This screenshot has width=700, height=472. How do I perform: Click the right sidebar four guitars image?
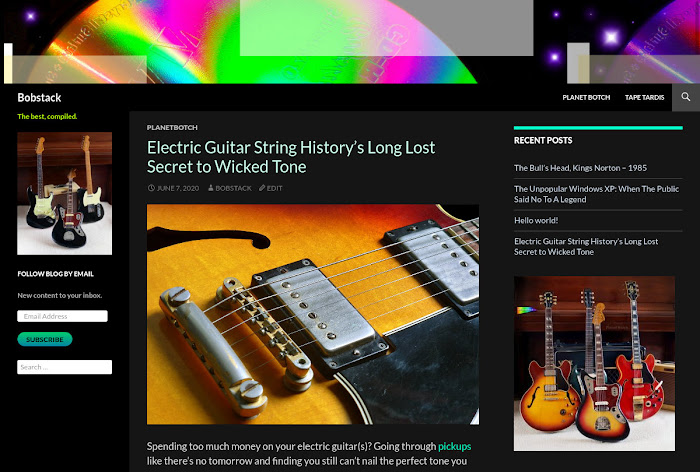coord(594,363)
